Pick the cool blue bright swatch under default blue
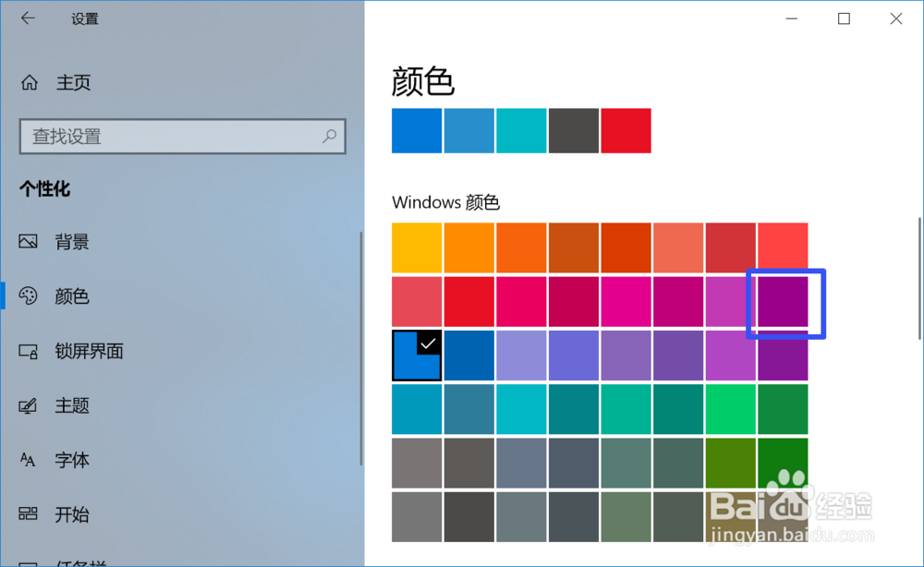Viewport: 924px width, 567px height. 417,409
